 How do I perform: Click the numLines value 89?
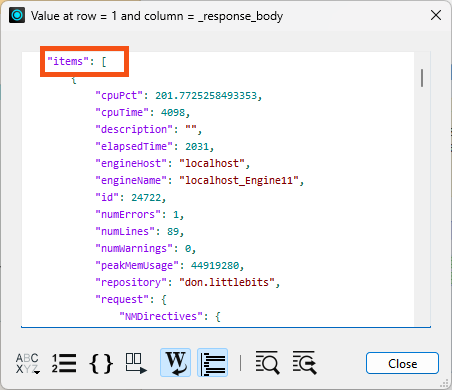[x=173, y=232]
